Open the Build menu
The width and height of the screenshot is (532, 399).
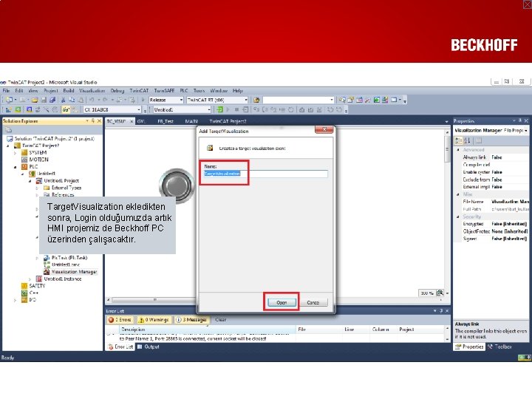click(69, 91)
